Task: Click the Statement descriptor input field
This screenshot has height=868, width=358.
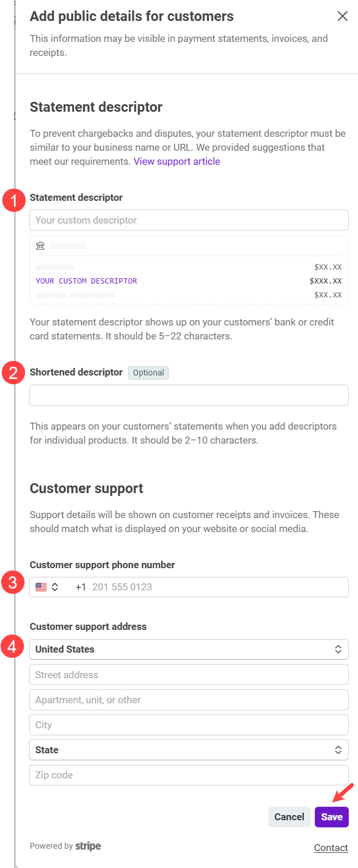Action: (189, 220)
